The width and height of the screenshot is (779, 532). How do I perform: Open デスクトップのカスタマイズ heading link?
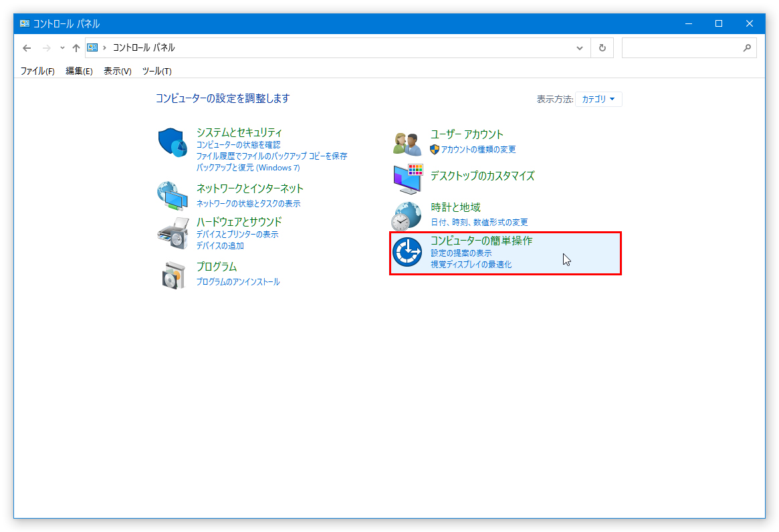(482, 176)
